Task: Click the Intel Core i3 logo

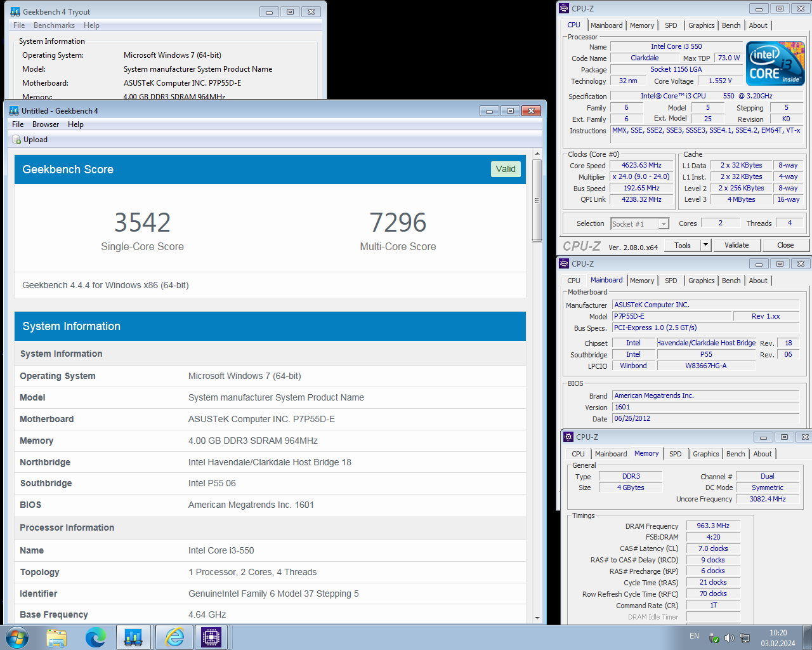Action: (775, 63)
